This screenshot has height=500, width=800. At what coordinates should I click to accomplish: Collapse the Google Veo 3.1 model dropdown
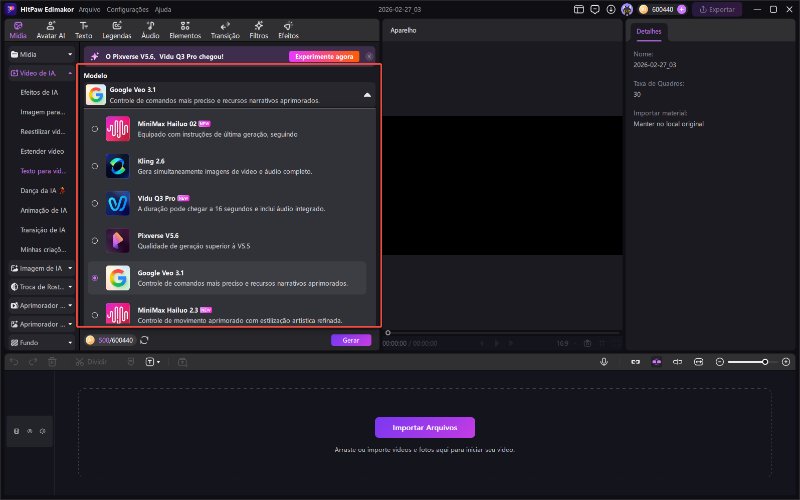pos(367,95)
